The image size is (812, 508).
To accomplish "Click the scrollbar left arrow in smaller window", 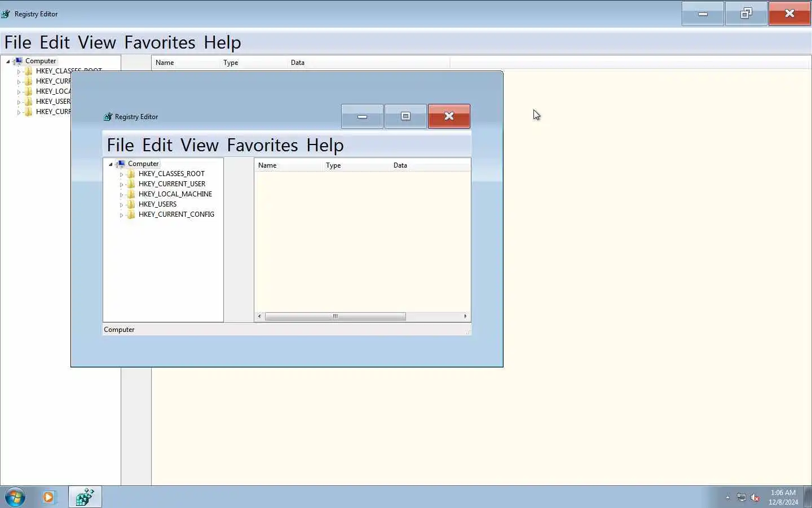I will tap(259, 316).
